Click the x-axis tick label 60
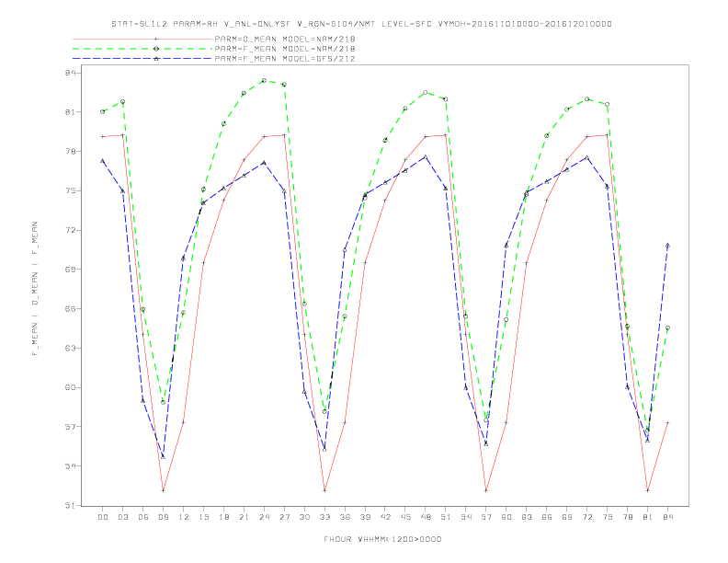 click(x=506, y=517)
